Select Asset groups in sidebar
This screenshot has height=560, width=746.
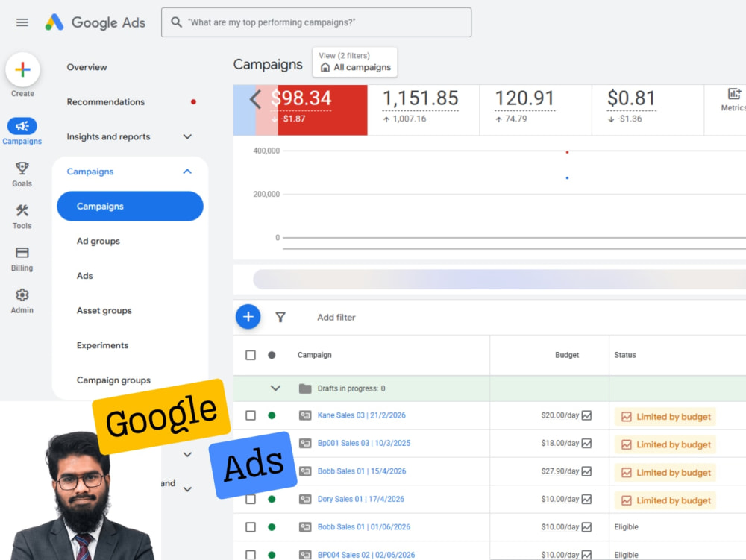[x=104, y=310]
